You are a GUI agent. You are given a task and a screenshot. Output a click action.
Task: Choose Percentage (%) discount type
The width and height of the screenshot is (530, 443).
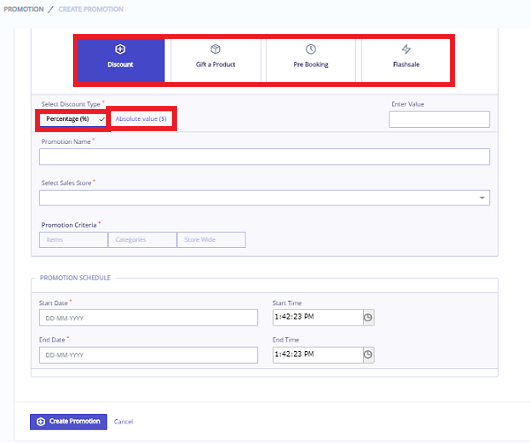73,119
